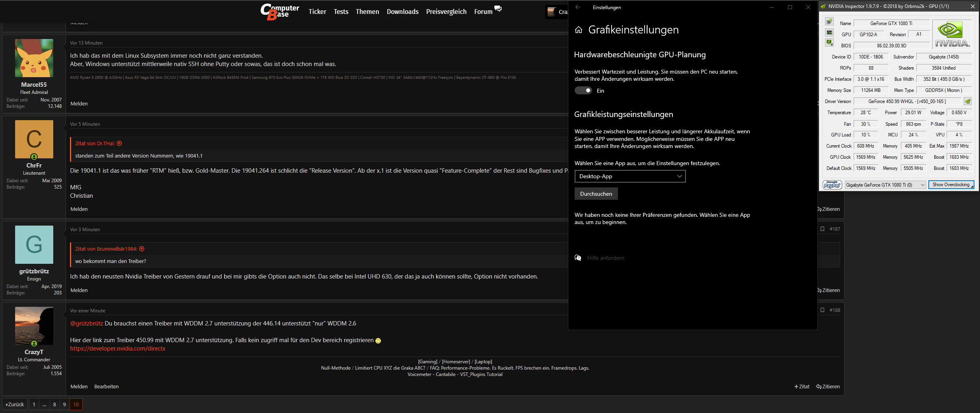Click the account avatar in the forum header
The width and height of the screenshot is (980, 413).
coord(552,12)
